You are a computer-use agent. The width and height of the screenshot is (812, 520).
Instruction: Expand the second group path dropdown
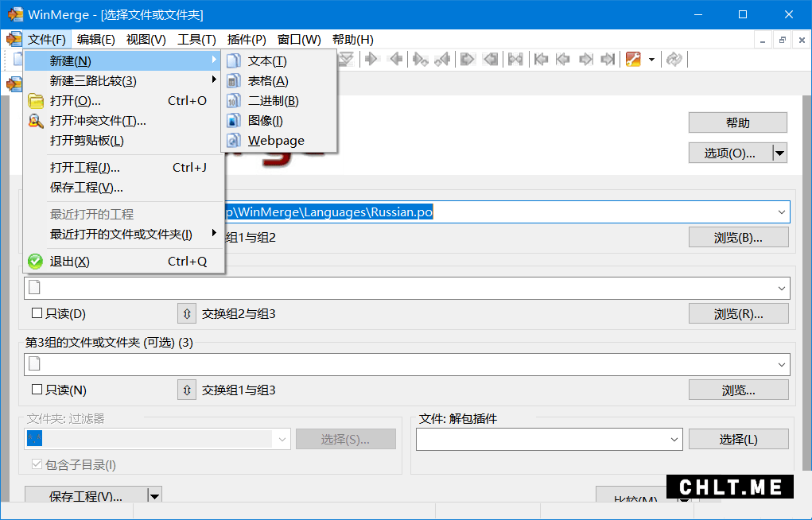coord(782,289)
